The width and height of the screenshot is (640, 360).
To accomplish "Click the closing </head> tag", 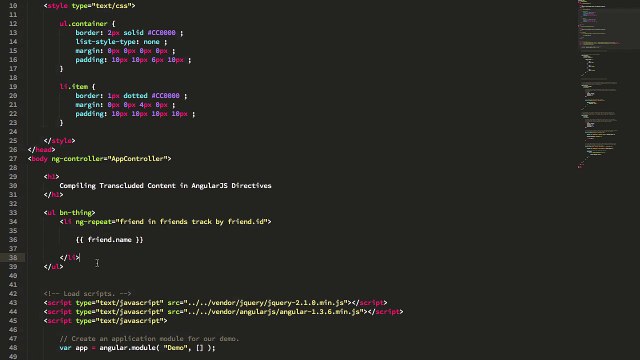I will 42,150.
